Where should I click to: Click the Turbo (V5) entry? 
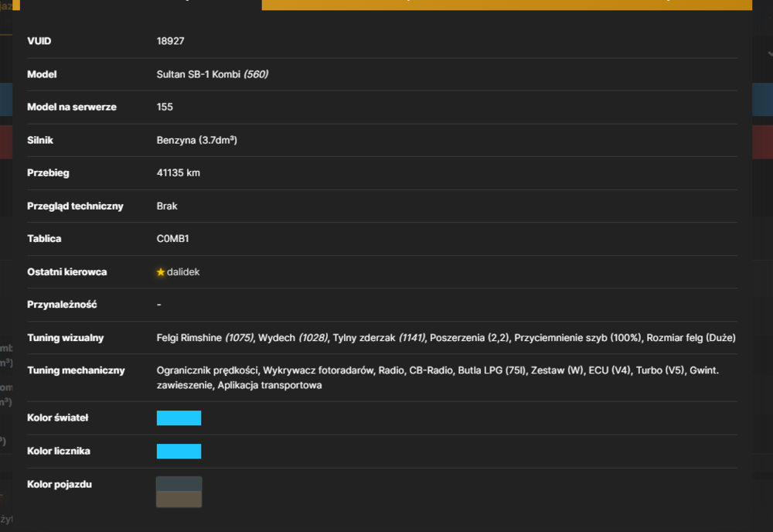(x=660, y=370)
